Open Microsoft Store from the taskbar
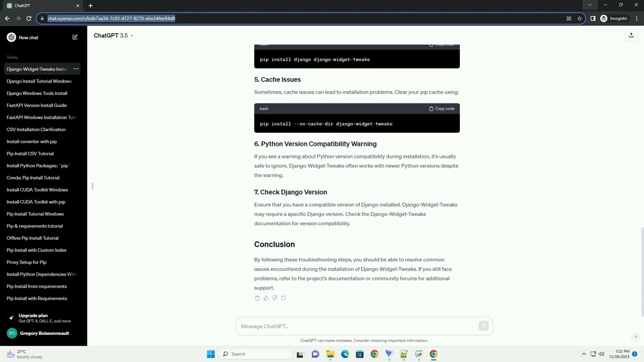644x362 pixels. tap(359, 354)
